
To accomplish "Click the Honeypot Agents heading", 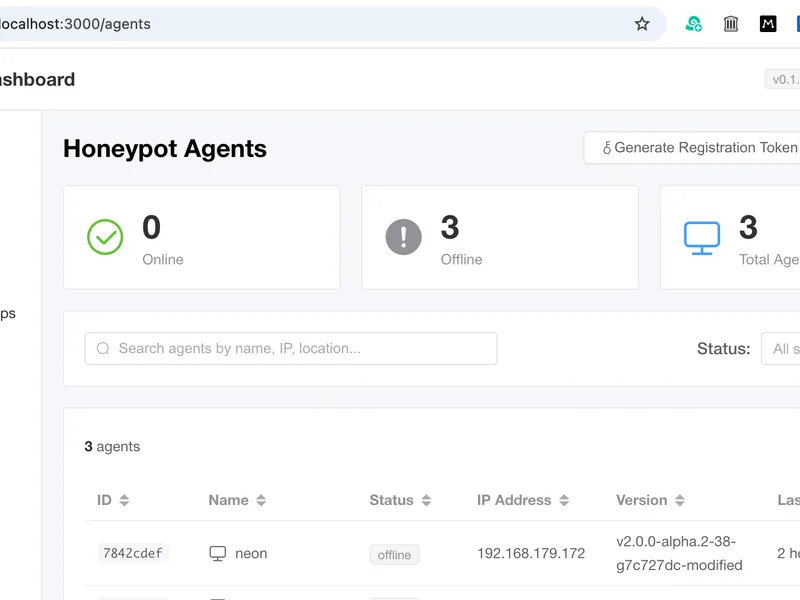I will coord(165,149).
